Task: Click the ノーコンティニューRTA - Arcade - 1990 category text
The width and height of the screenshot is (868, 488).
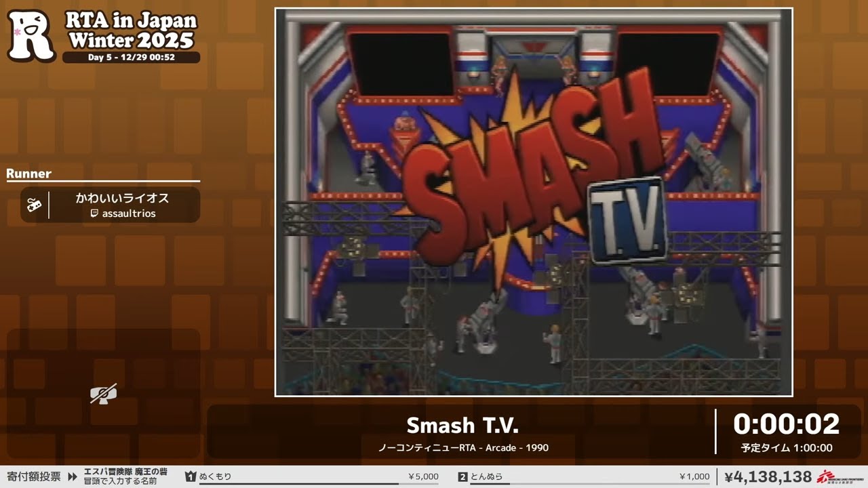Action: click(x=463, y=447)
